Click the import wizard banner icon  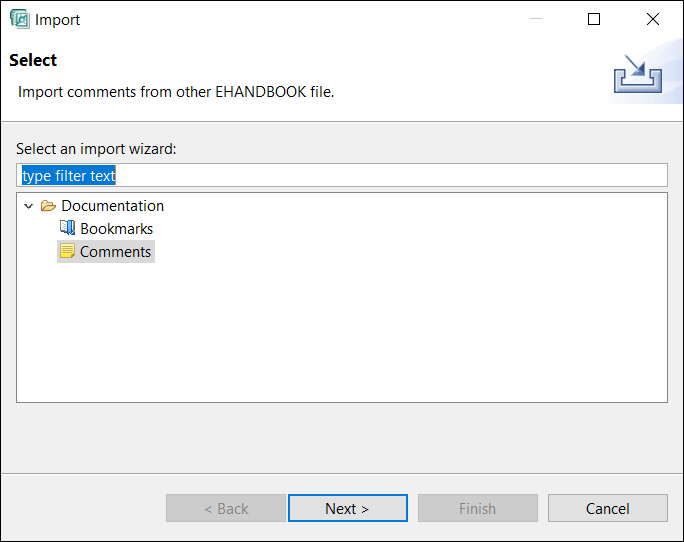tap(636, 75)
